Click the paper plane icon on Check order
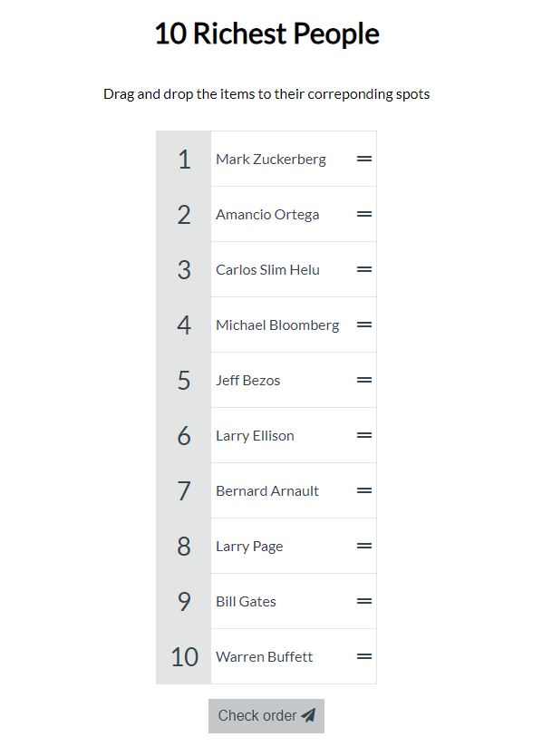552x756 pixels. click(x=308, y=715)
